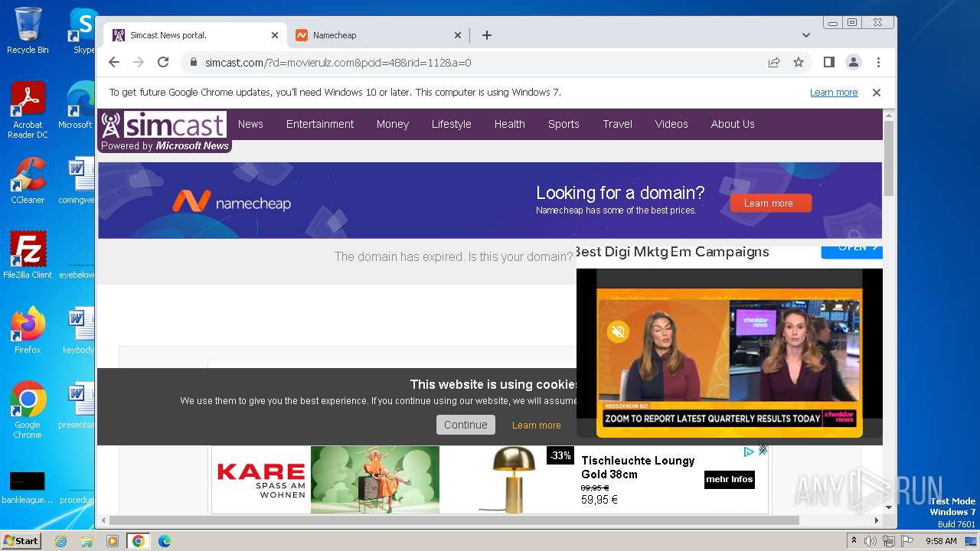Open Google Chrome desktop icon

(x=28, y=409)
